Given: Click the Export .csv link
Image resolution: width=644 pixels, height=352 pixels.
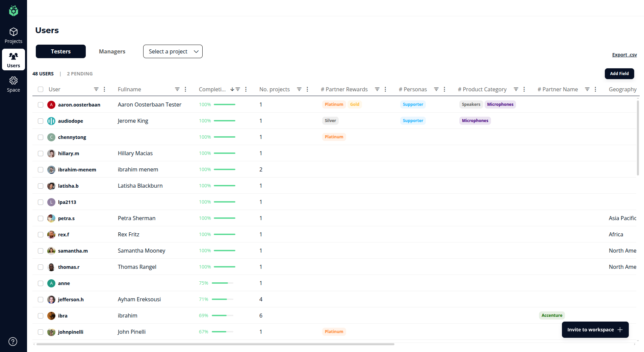Looking at the screenshot, I should (624, 55).
